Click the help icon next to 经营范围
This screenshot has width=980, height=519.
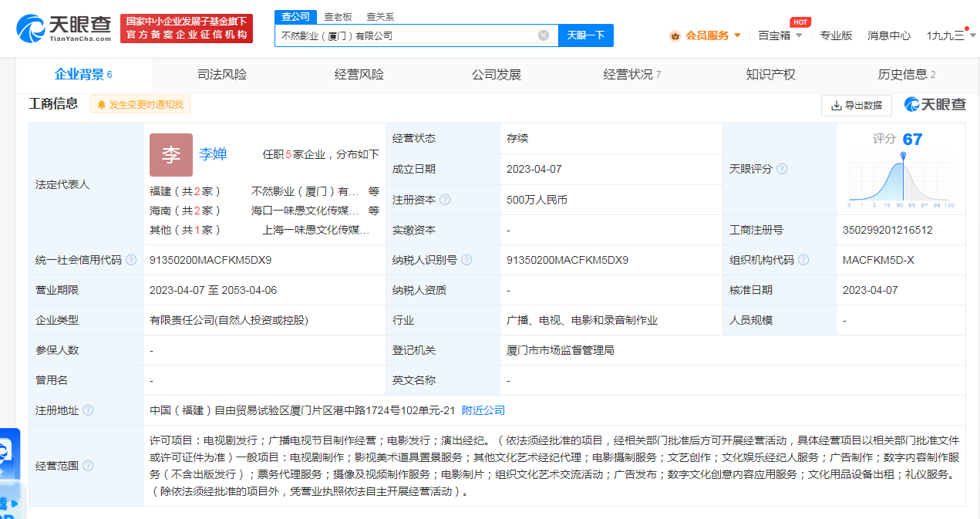click(88, 466)
